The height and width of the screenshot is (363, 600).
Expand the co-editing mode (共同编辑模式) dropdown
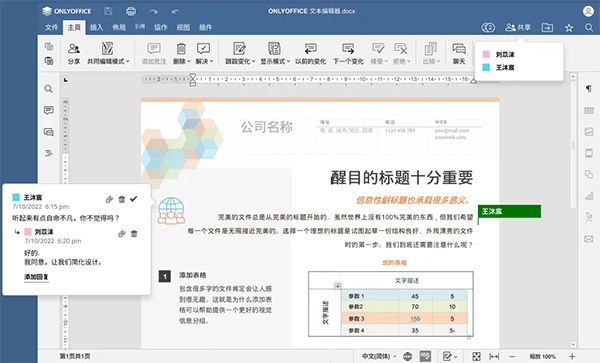point(108,53)
